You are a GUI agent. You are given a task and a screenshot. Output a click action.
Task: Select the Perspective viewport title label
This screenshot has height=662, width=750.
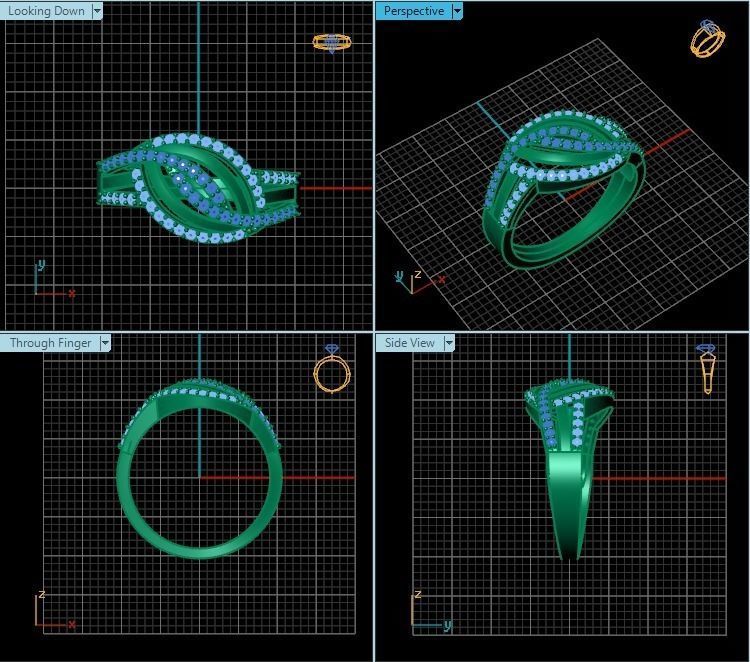pos(414,11)
